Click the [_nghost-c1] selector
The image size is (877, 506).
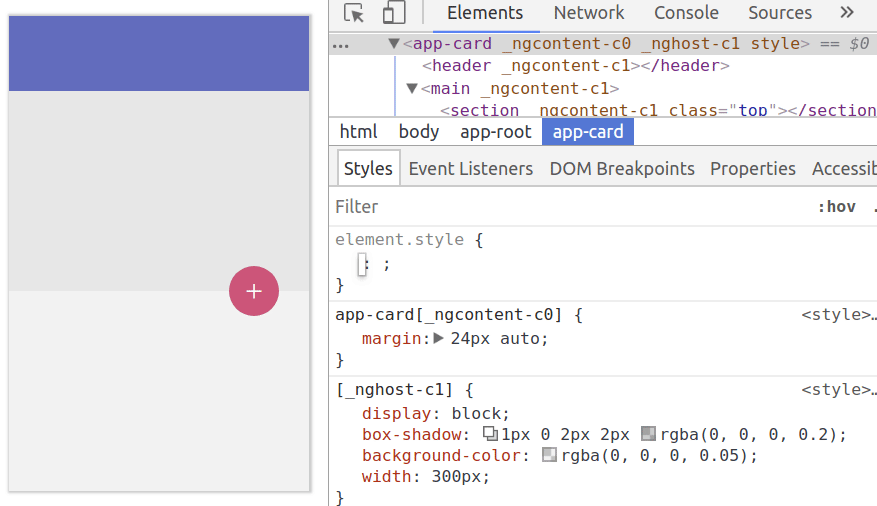point(394,390)
